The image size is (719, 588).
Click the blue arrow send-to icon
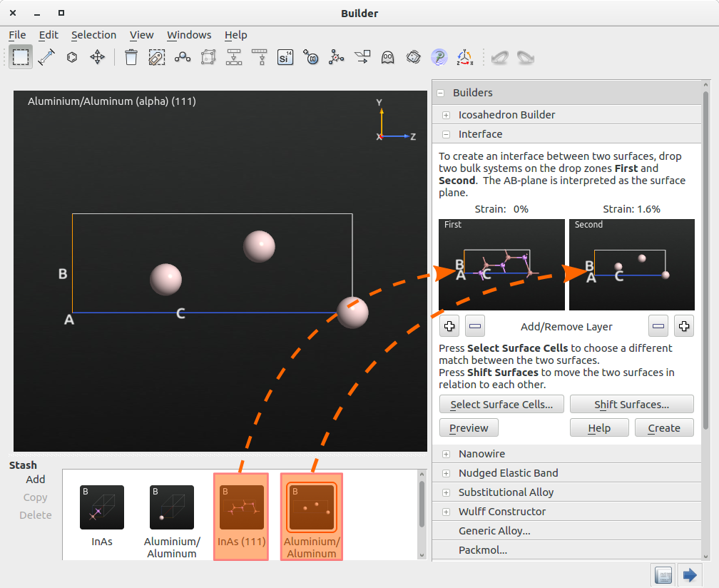[689, 574]
